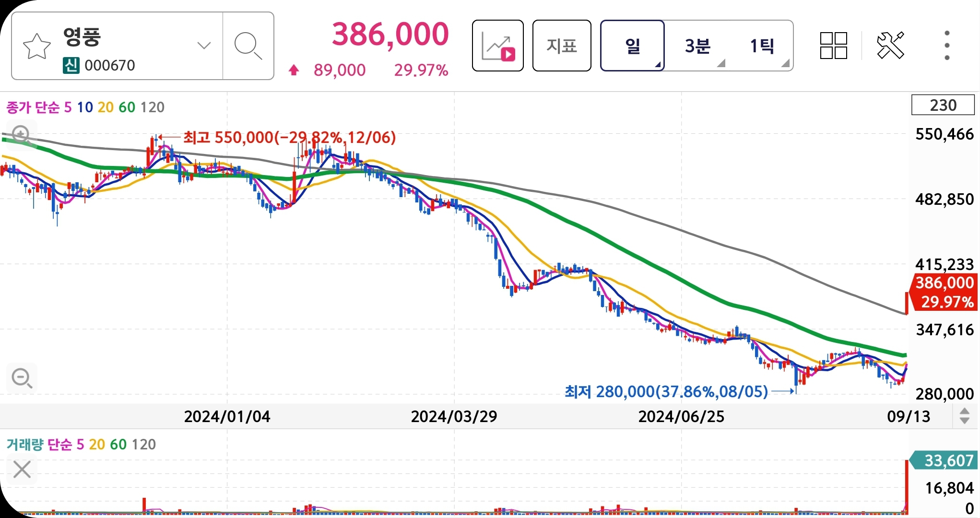Image resolution: width=980 pixels, height=518 pixels.
Task: Edit the 230 candle count field
Action: tap(943, 105)
